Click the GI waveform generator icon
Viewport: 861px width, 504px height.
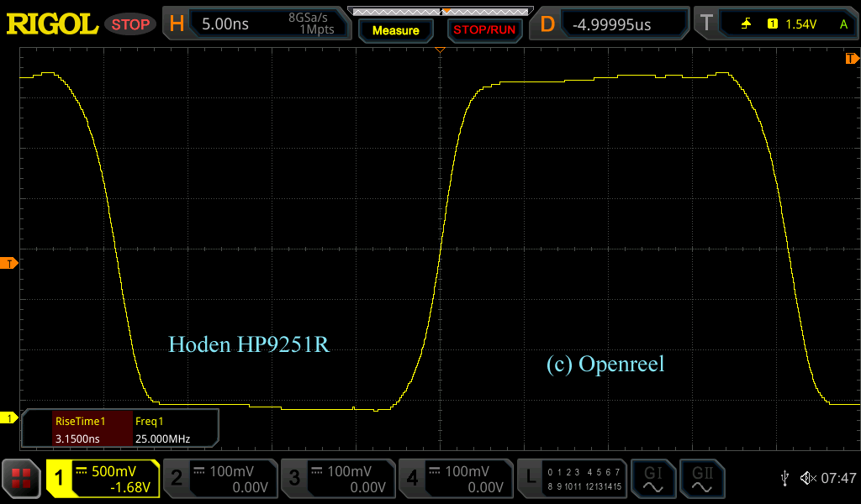coord(652,479)
